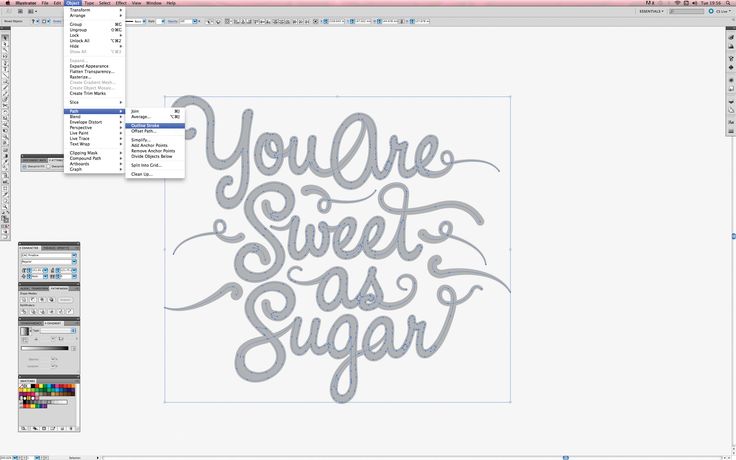This screenshot has width=736, height=460.
Task: Click the Unite shape mode in Pathfinder
Action: click(x=24, y=299)
